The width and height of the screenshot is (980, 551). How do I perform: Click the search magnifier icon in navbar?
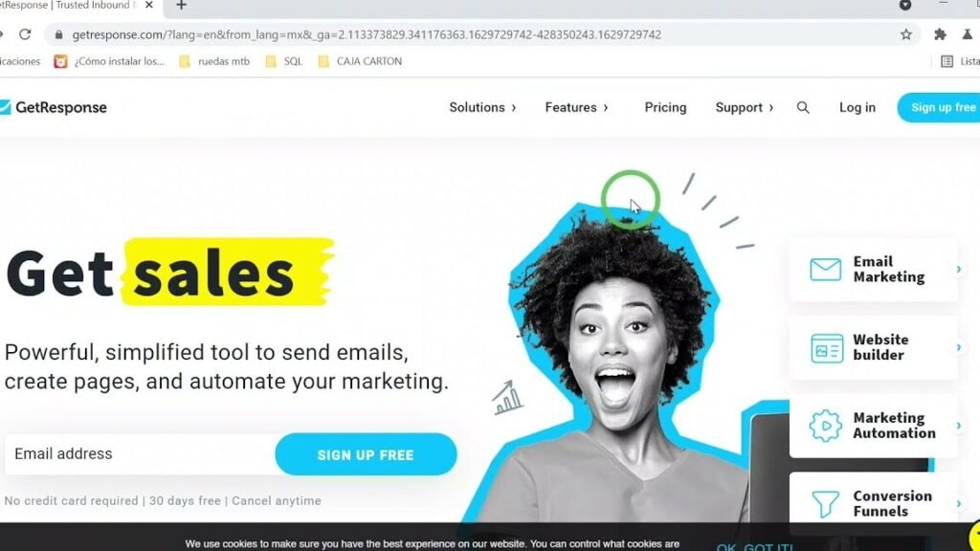coord(803,107)
